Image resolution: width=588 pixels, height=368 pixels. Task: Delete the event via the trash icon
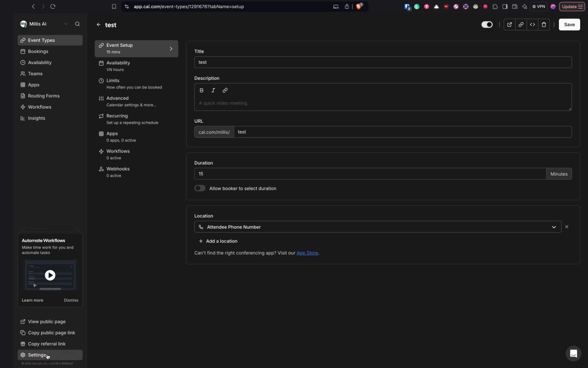click(544, 24)
